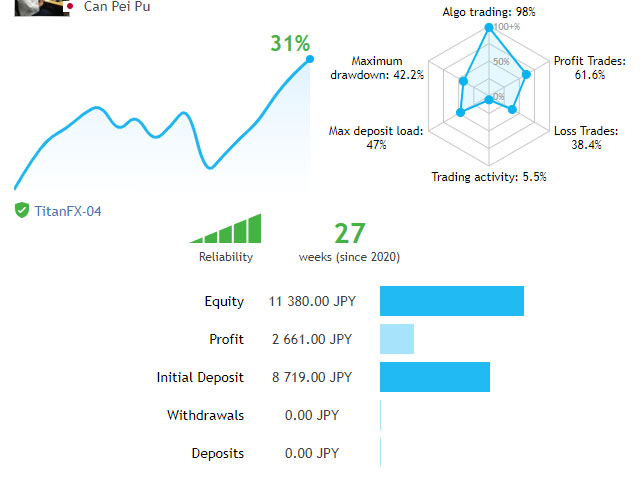This screenshot has width=640, height=480.
Task: Click the Trading activity radar point
Action: click(x=489, y=100)
